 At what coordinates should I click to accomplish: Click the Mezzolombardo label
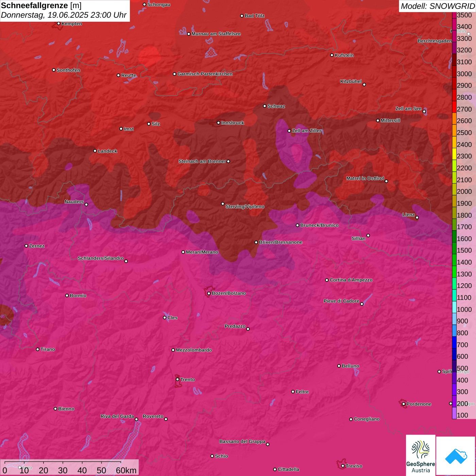pyautogui.click(x=194, y=350)
